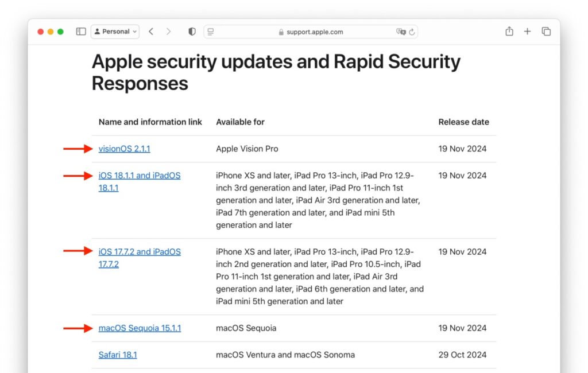Expand the Personal menu chevron
588x373 pixels.
134,31
